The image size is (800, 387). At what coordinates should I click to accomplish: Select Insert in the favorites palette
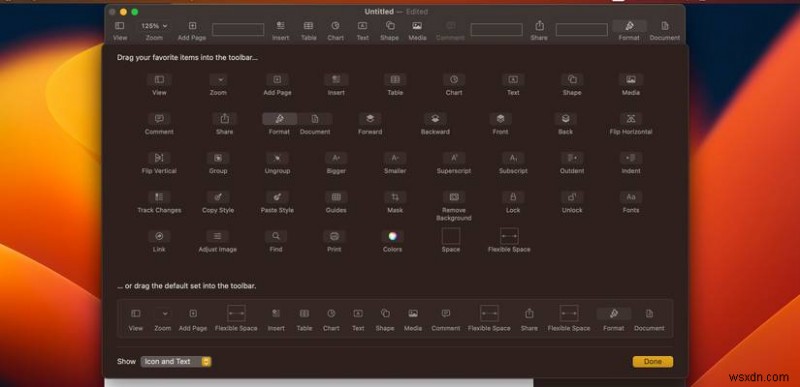click(x=336, y=80)
